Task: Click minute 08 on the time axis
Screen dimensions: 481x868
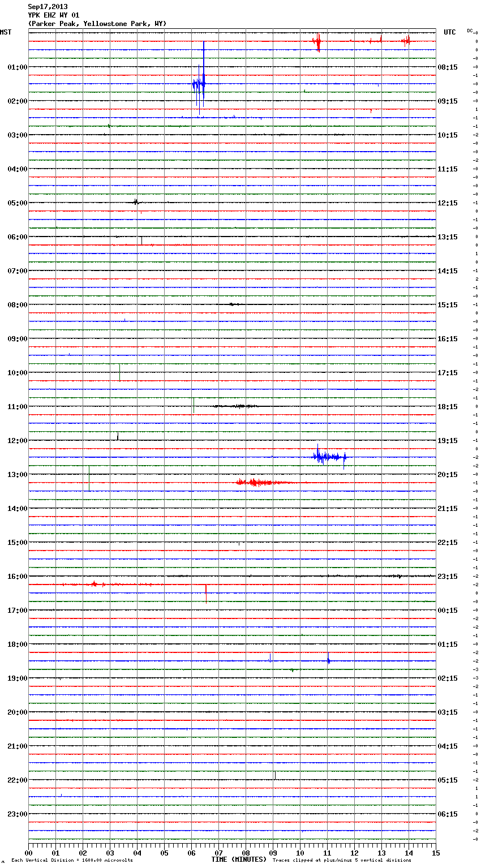Action: point(246,853)
